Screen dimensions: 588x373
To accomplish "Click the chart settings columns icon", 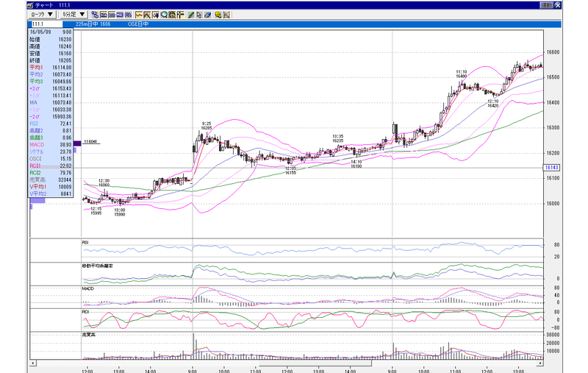I will click(180, 15).
